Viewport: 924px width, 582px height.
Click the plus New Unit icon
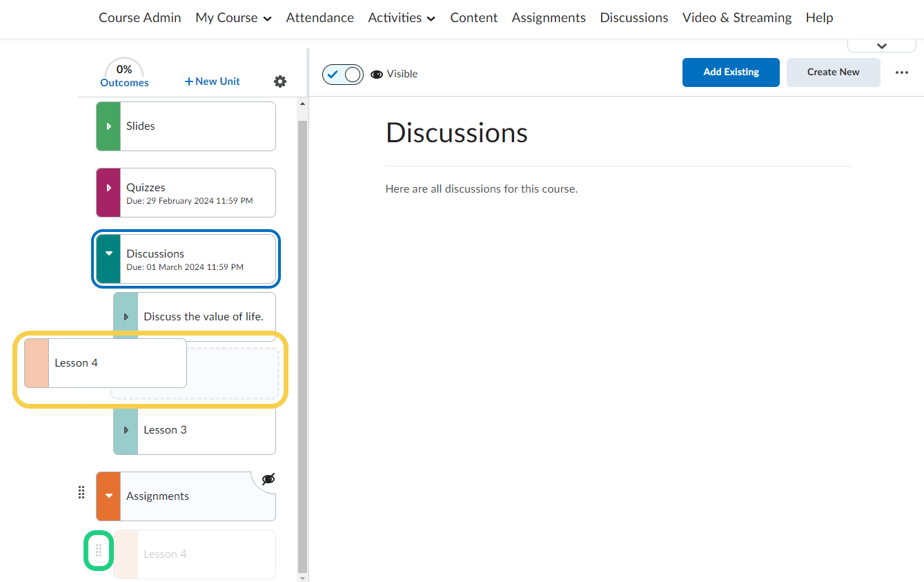[x=189, y=81]
